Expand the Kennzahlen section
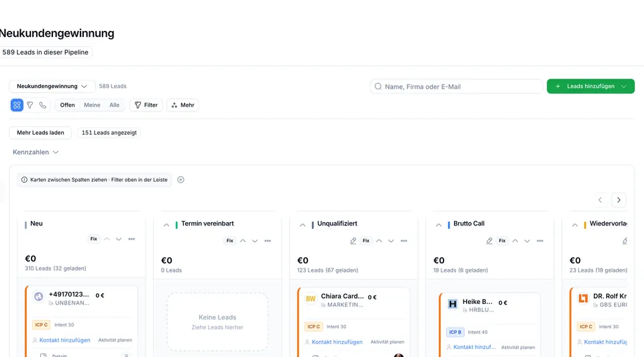The image size is (644, 357). click(x=36, y=152)
